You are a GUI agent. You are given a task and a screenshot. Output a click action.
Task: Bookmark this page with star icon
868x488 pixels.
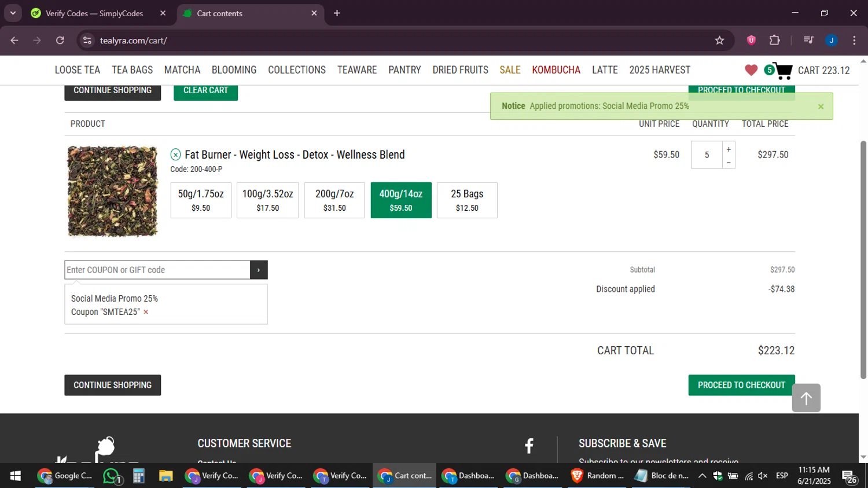pos(719,41)
